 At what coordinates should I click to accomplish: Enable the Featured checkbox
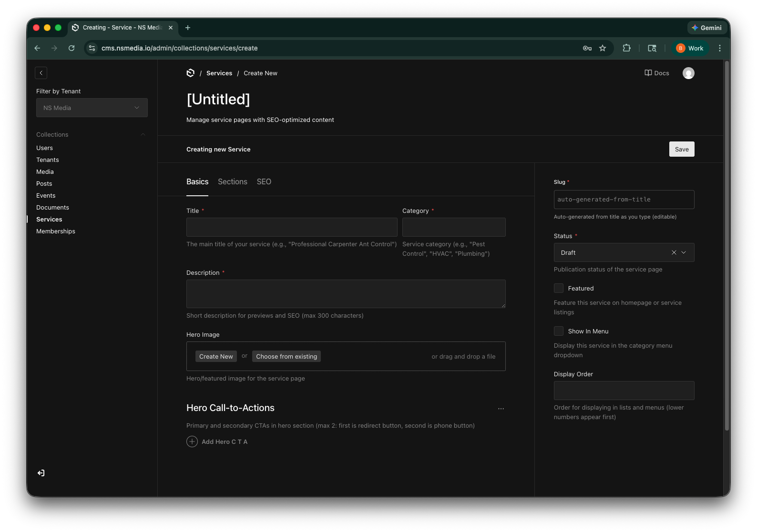pyautogui.click(x=559, y=288)
